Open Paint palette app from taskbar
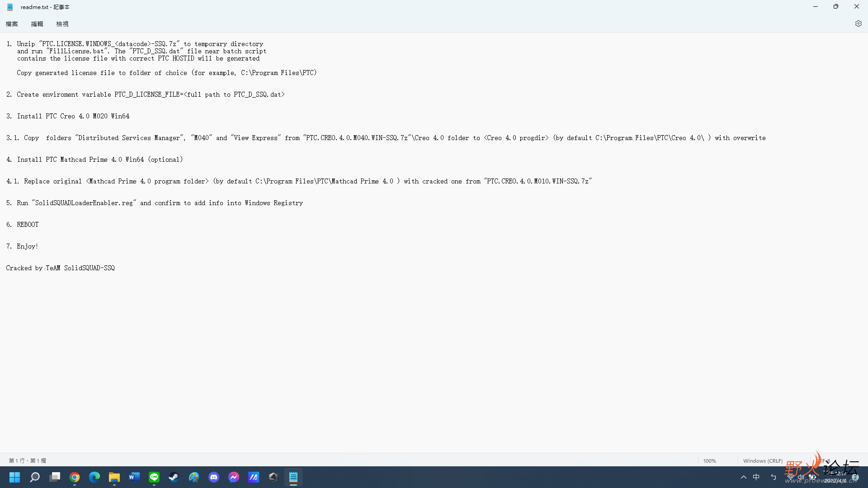The width and height of the screenshot is (868, 488). (194, 477)
